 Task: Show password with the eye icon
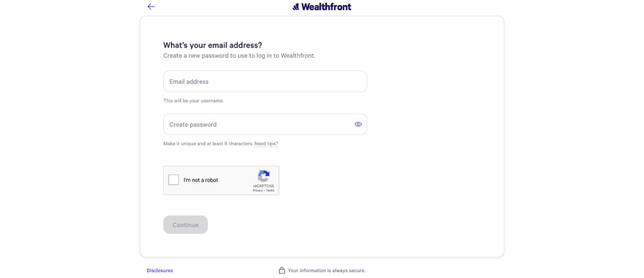point(358,124)
